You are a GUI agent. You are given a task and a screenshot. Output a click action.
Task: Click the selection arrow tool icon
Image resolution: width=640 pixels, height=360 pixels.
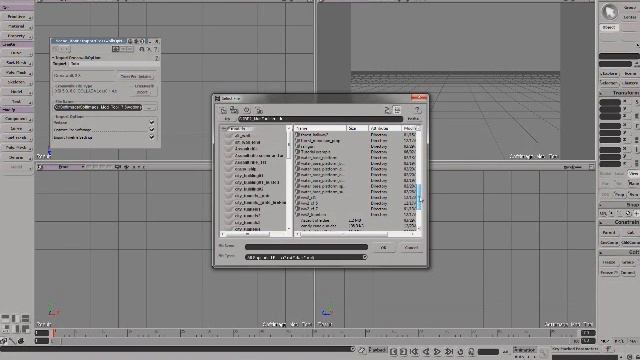(x=609, y=12)
